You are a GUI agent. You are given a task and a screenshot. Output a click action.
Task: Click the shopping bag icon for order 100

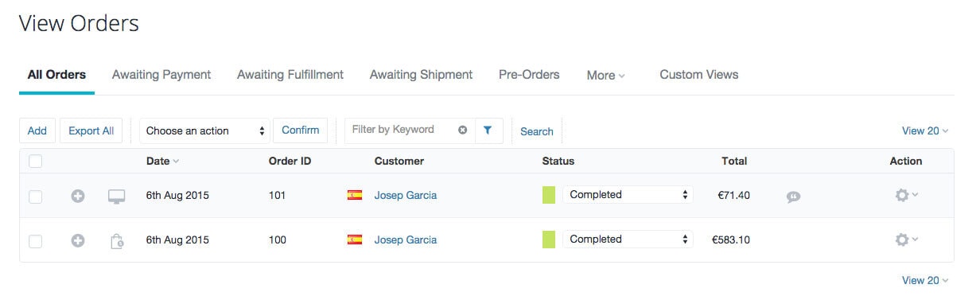117,240
